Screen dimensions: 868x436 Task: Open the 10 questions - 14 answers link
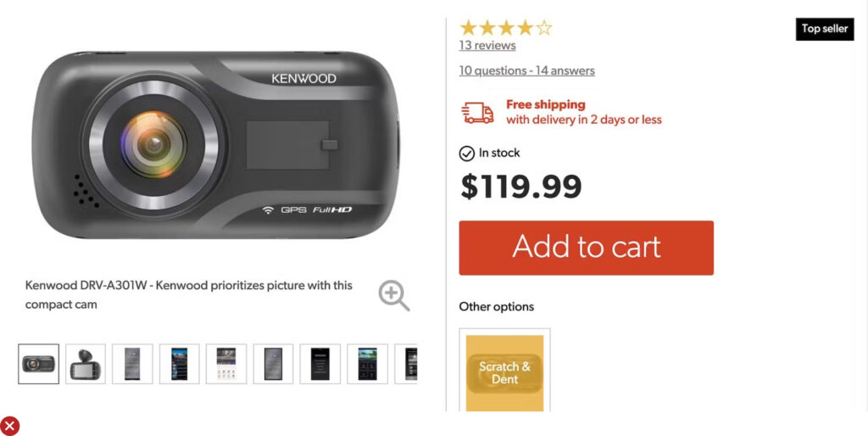tap(526, 71)
